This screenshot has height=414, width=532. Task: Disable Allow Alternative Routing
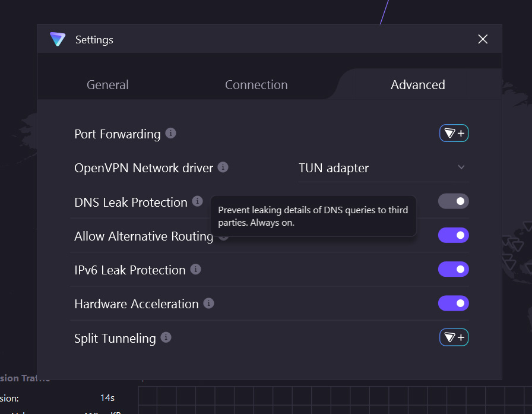pyautogui.click(x=453, y=235)
